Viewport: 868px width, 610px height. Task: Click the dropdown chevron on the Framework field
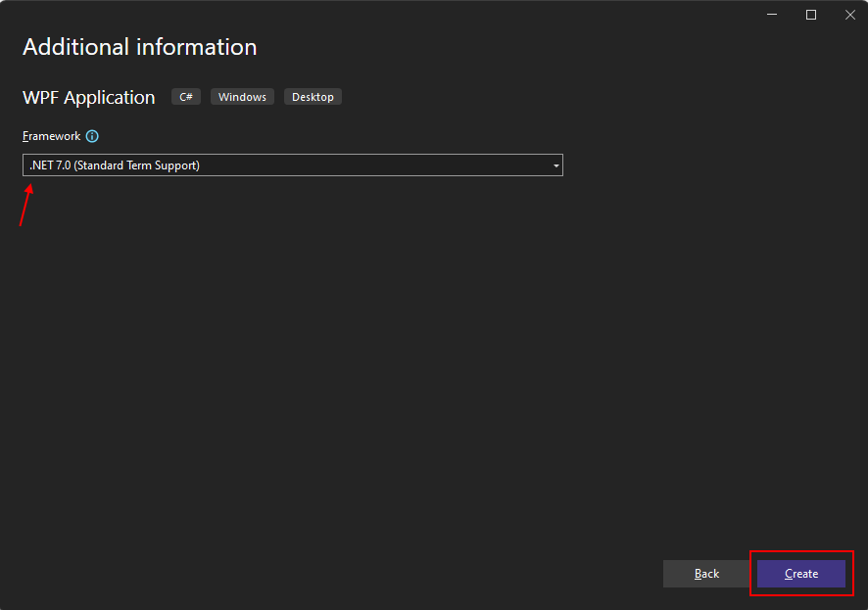tap(555, 164)
